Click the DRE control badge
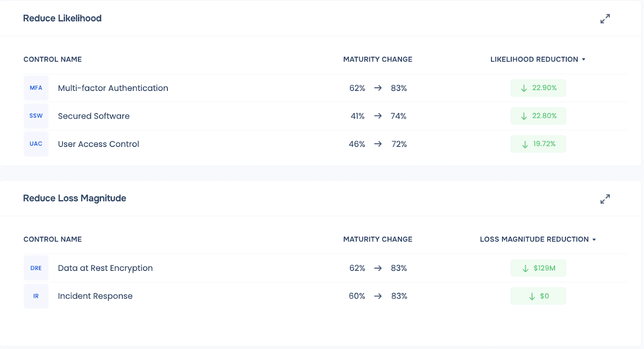The image size is (644, 349). coord(36,268)
